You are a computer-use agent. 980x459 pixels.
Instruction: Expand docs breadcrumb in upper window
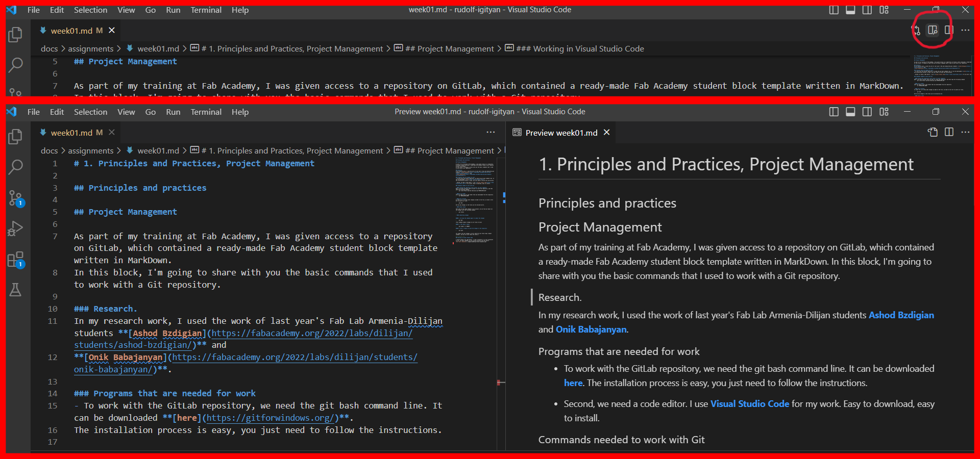pyautogui.click(x=49, y=48)
